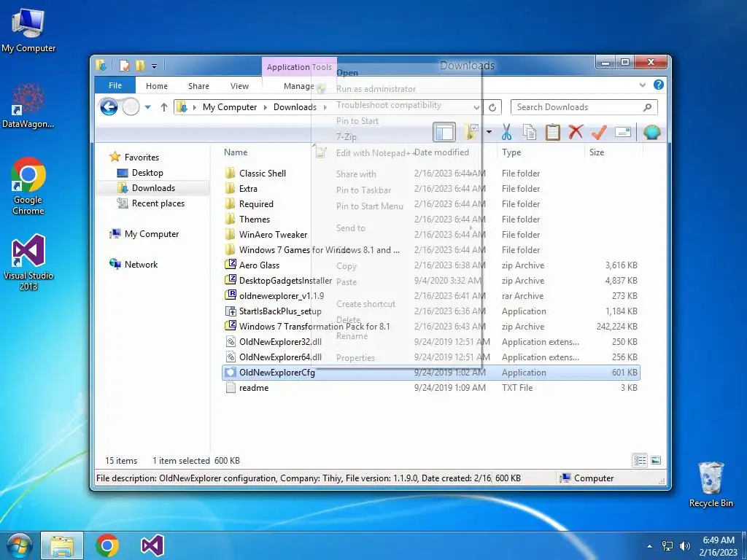Expand breadcrumb arrow after My Computer

pos(266,107)
